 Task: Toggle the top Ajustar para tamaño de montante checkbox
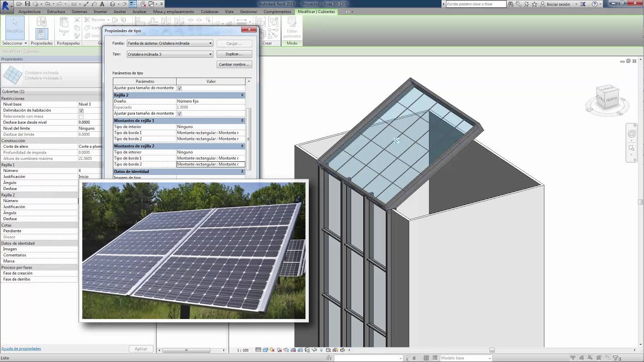coord(180,88)
